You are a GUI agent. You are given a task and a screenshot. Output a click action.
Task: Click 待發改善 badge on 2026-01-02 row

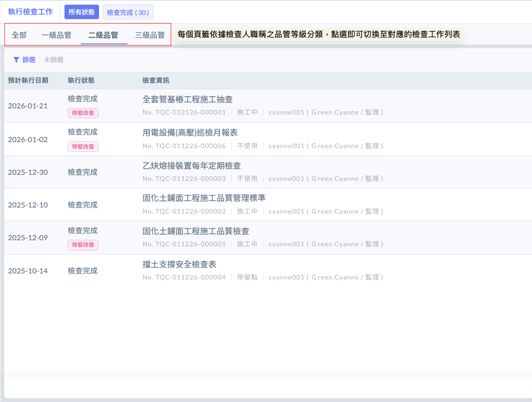[83, 147]
